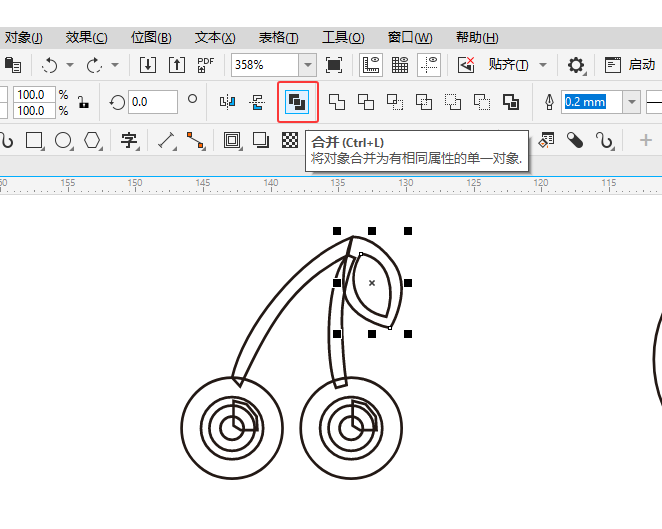Open the 对象(J) menu

(x=23, y=38)
